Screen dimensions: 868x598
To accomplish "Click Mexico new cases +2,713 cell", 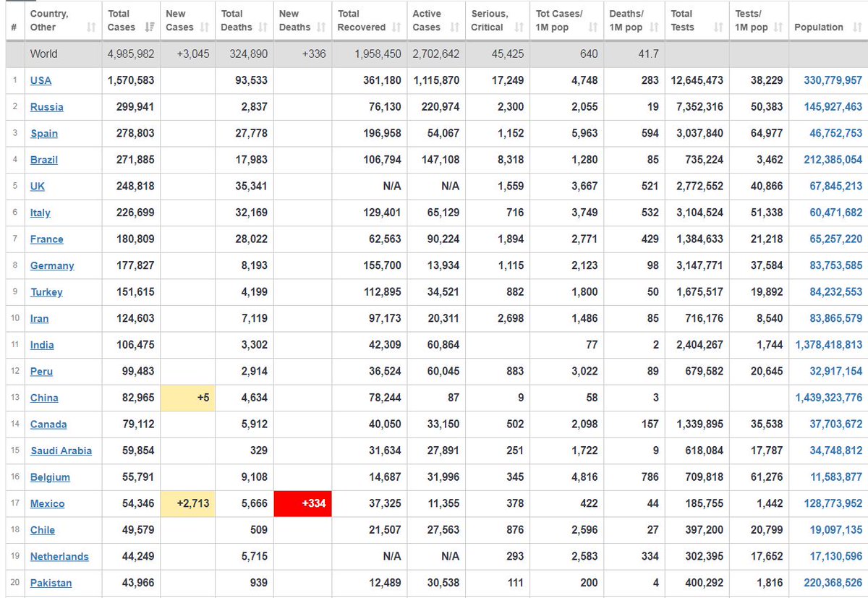I will 187,504.
